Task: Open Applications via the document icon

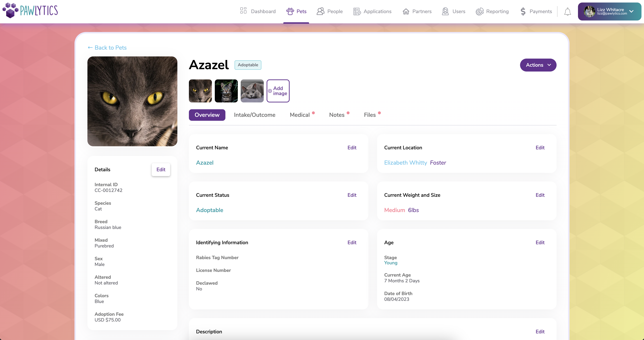Action: 357,11
